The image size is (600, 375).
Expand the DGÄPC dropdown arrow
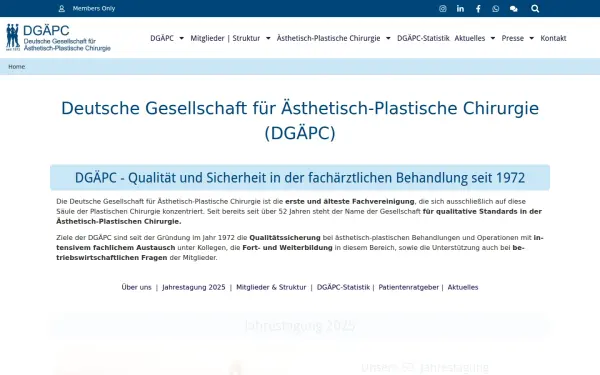pos(181,38)
